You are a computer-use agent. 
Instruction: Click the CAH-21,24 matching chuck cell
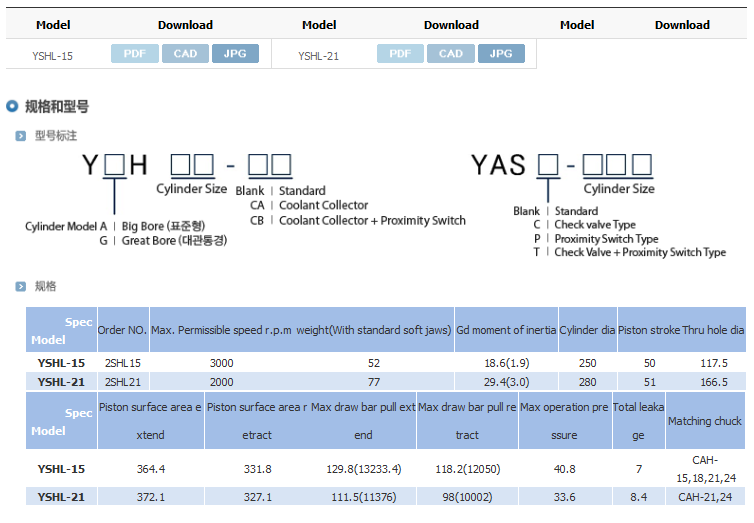click(705, 497)
